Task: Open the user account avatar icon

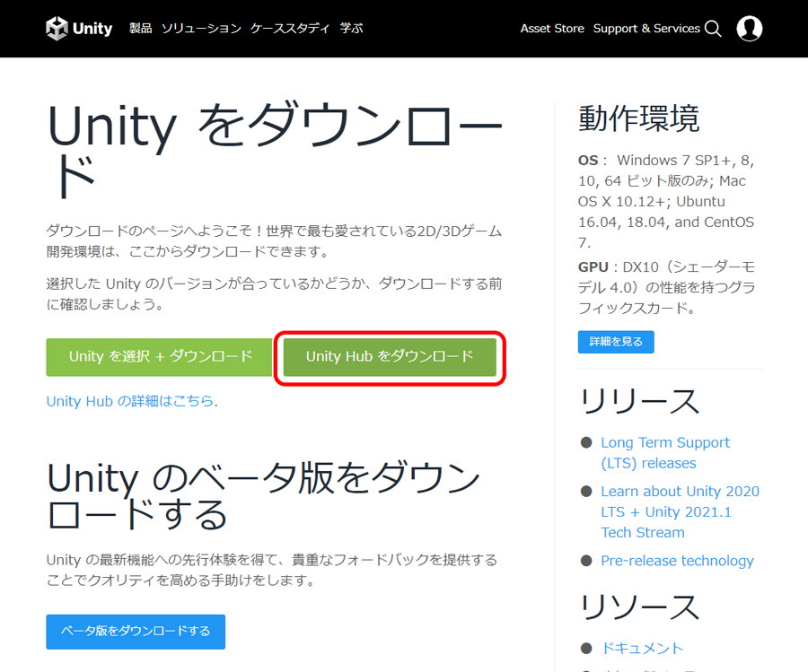Action: 750,29
